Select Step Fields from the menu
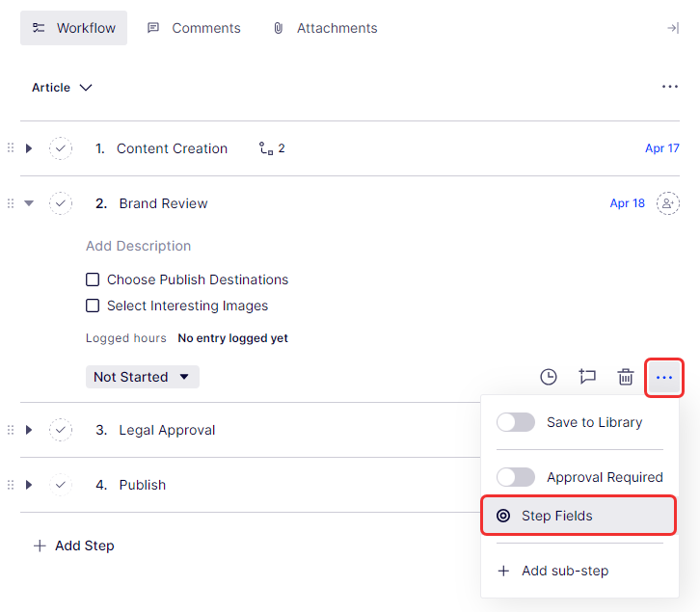 578,516
